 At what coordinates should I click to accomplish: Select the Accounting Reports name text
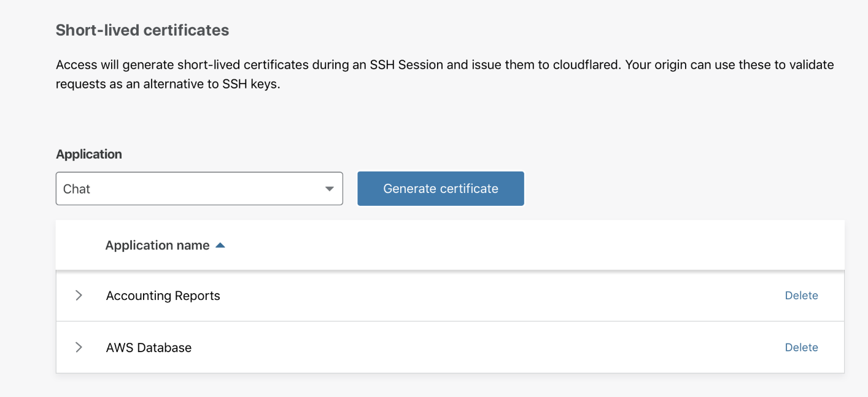tap(163, 296)
